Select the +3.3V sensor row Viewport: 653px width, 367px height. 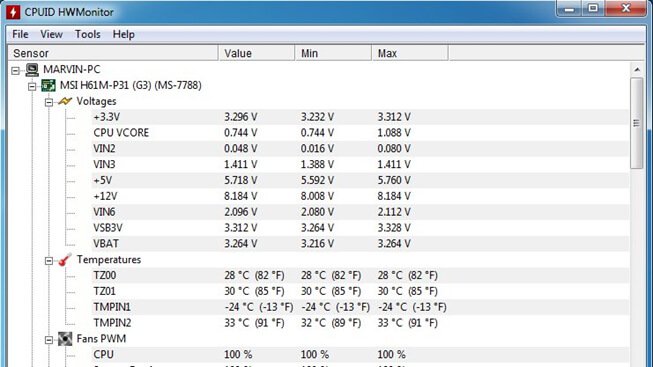point(360,117)
